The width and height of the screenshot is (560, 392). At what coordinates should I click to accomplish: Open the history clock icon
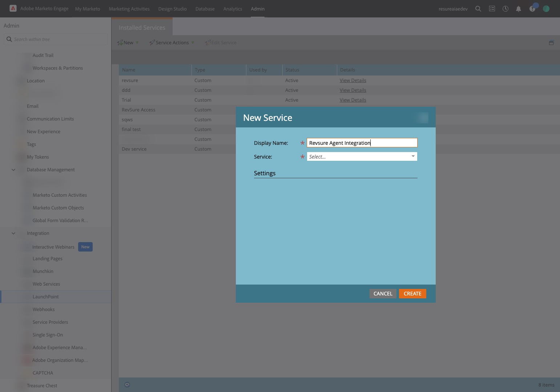pyautogui.click(x=505, y=9)
